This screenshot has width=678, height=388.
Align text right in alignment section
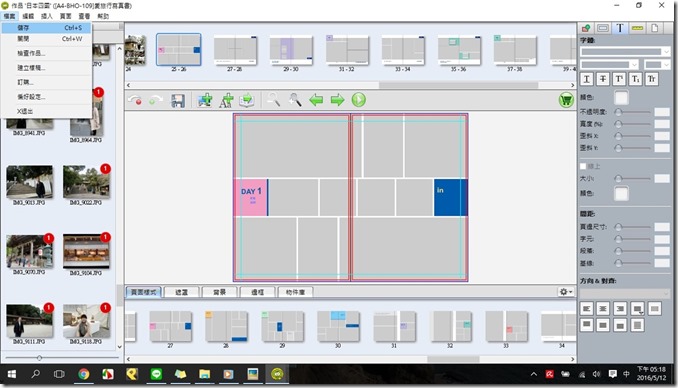pos(620,308)
